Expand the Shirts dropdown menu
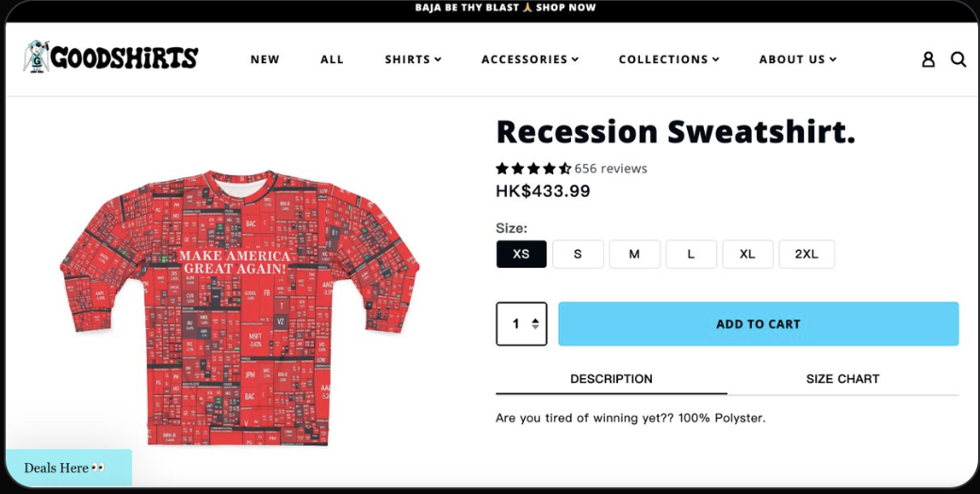This screenshot has height=494, width=980. coord(413,59)
